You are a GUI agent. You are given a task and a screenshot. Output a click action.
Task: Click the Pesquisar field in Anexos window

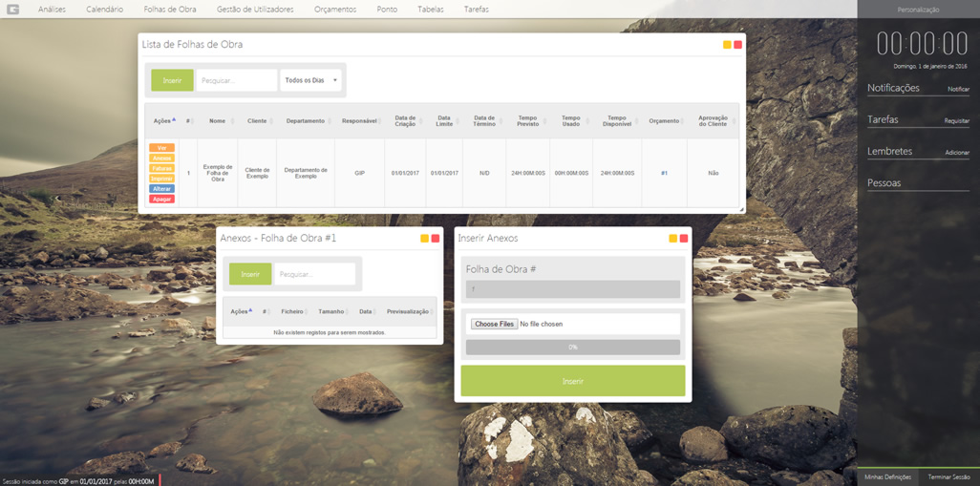click(x=314, y=274)
